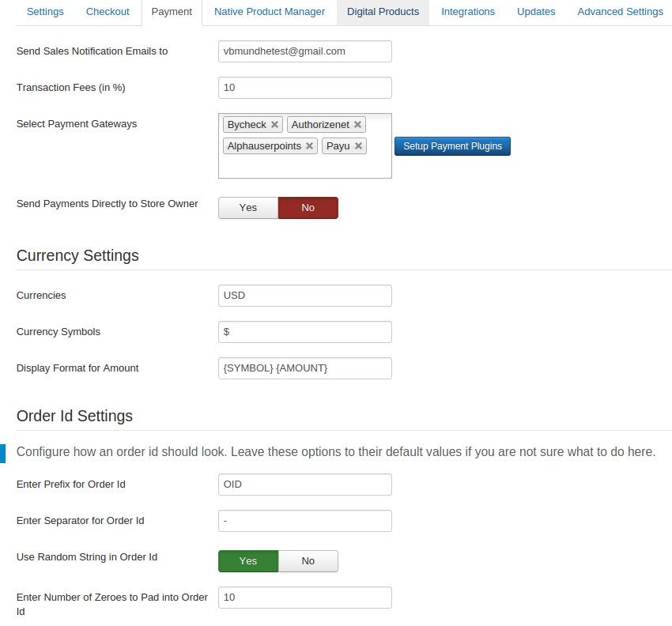Disable Random String in Order Id
Image resolution: width=672 pixels, height=626 pixels.
click(308, 561)
